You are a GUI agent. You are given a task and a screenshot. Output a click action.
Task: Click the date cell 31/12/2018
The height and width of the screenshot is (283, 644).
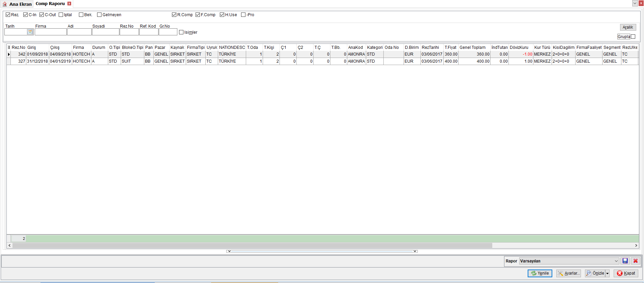pos(37,61)
